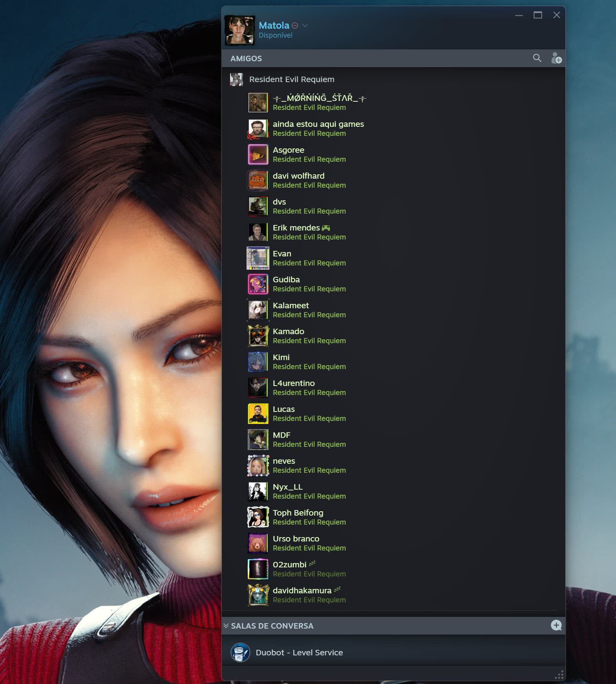Click Erik mendes's avatar
Image resolution: width=616 pixels, height=684 pixels.
point(258,232)
